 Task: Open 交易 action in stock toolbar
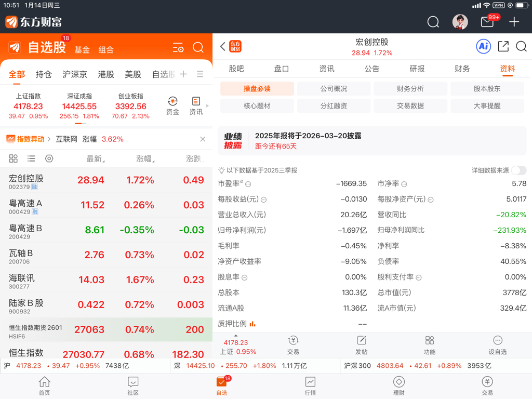coord(293,345)
